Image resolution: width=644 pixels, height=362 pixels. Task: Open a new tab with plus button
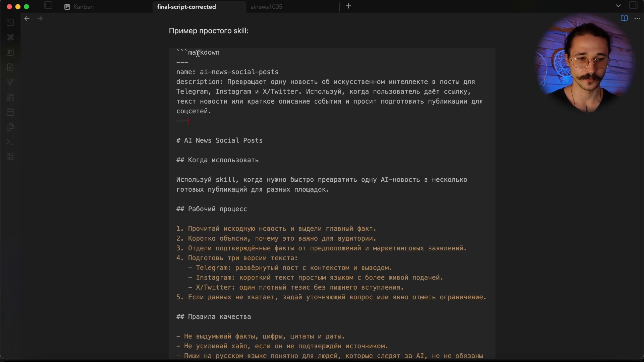coord(348,6)
